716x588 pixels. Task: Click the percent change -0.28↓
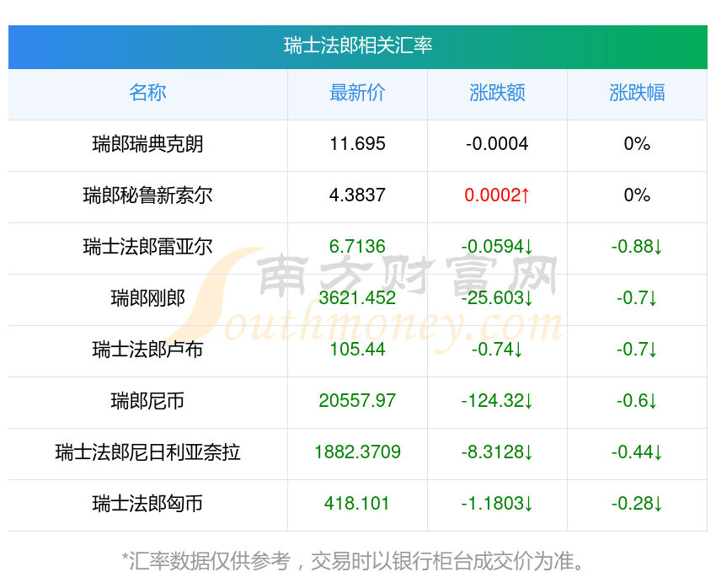click(x=637, y=504)
